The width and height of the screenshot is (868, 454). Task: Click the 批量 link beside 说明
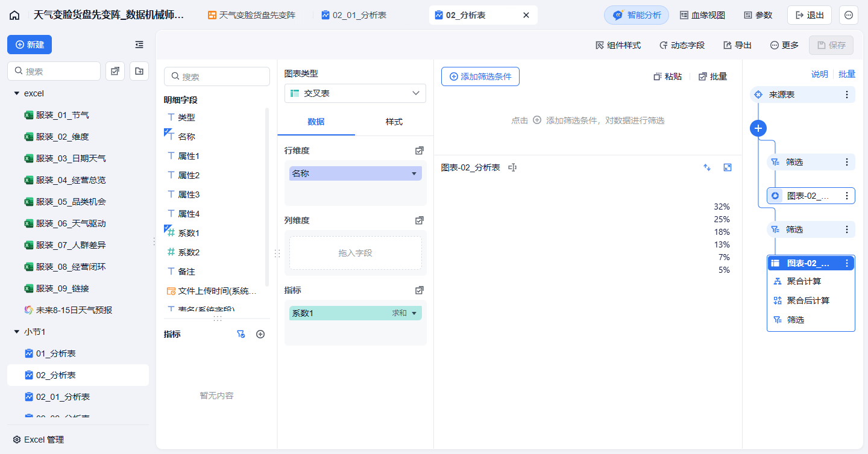[x=847, y=74]
